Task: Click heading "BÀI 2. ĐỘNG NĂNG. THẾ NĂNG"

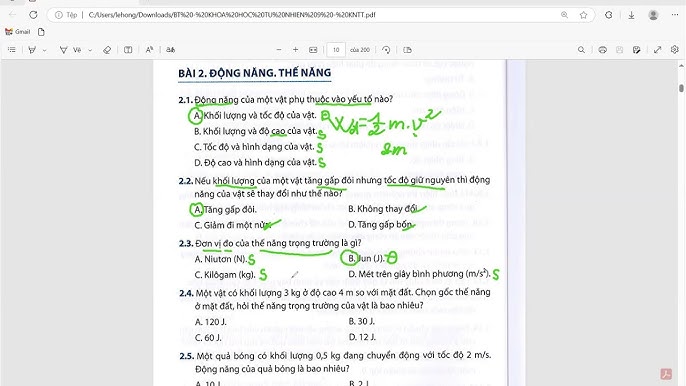Action: coord(254,73)
